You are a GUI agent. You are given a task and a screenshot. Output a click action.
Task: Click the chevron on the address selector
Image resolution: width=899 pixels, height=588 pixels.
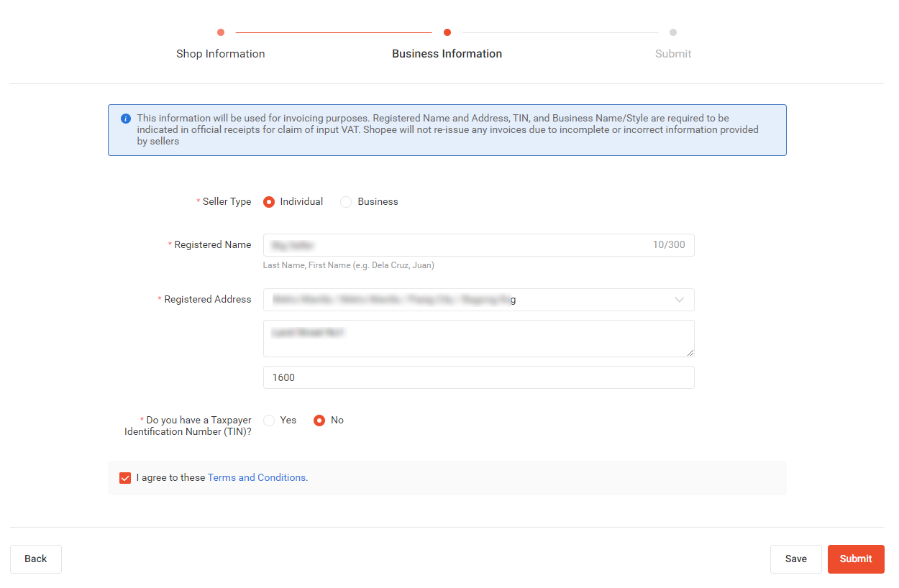click(x=679, y=300)
